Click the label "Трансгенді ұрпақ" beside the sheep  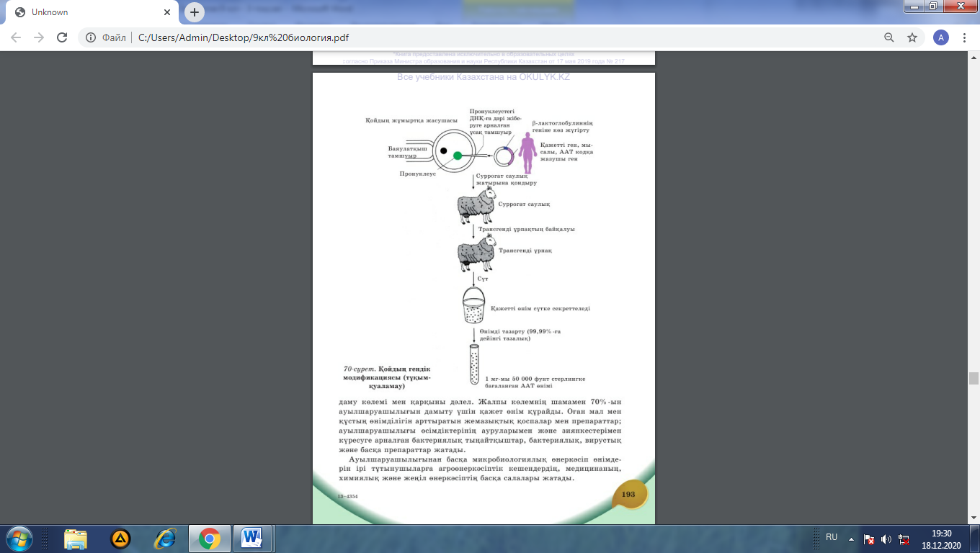(x=525, y=251)
